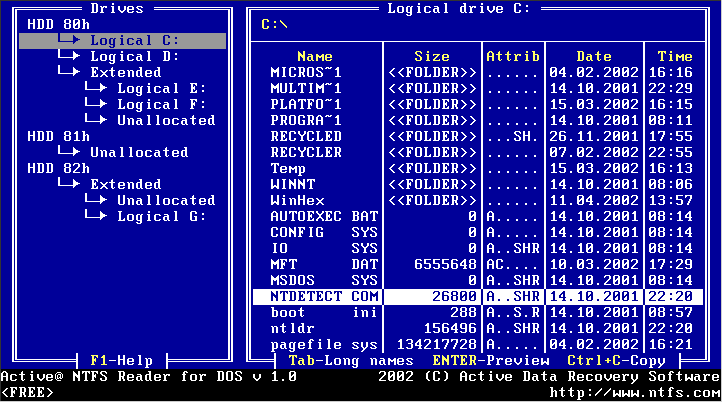Click Unallocated space under HDD 81h
The image size is (722, 402).
[138, 152]
